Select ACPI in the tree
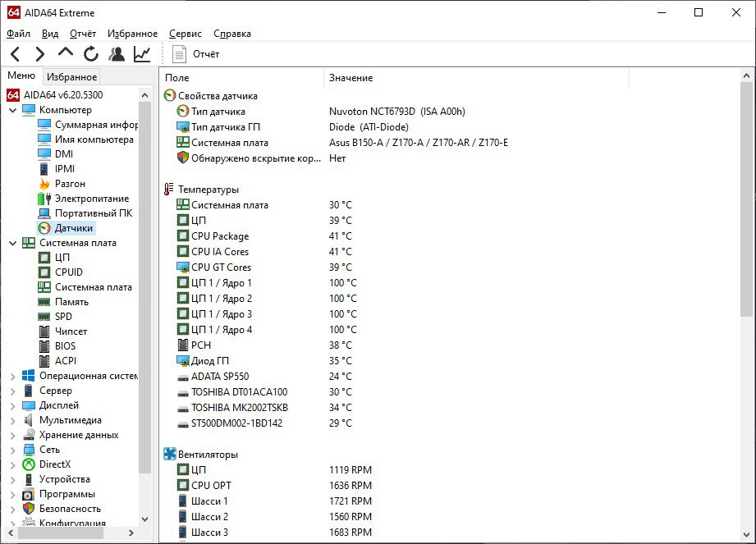The image size is (756, 544). (65, 361)
